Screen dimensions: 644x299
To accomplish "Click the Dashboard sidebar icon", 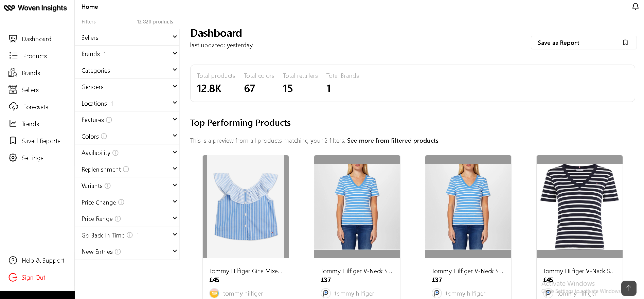I will (x=13, y=39).
